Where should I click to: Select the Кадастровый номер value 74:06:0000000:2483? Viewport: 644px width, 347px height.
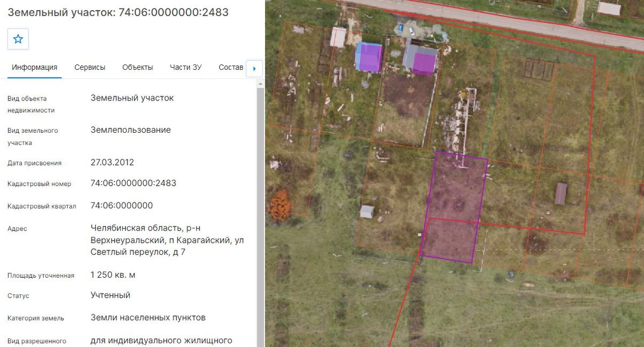[x=134, y=183]
